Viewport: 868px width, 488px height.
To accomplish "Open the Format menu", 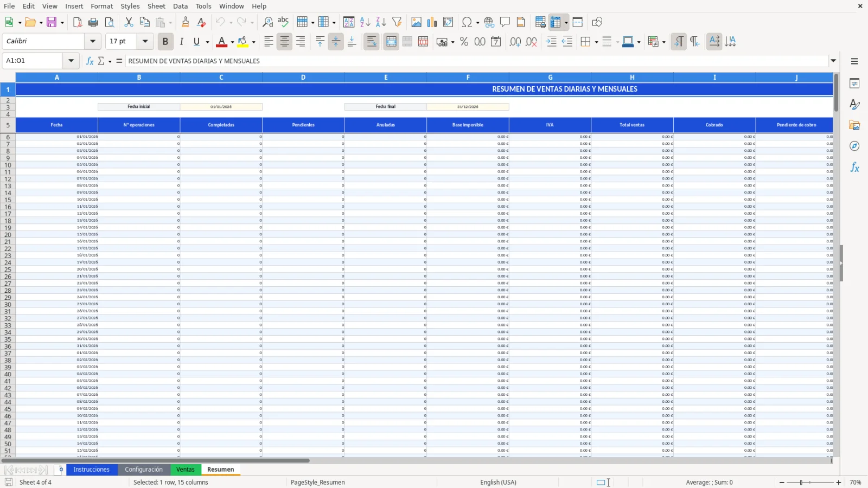I will pyautogui.click(x=102, y=6).
